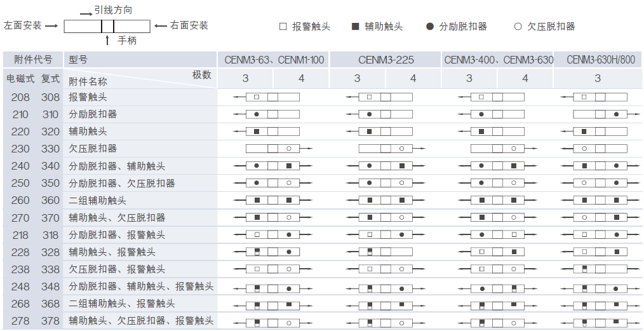Click code 378 in 复式 column
Image resolution: width=644 pixels, height=331 pixels.
pyautogui.click(x=51, y=321)
